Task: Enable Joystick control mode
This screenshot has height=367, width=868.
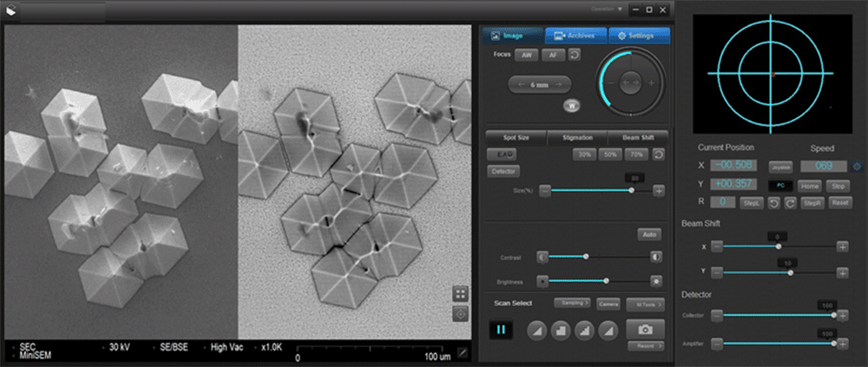Action: (781, 166)
